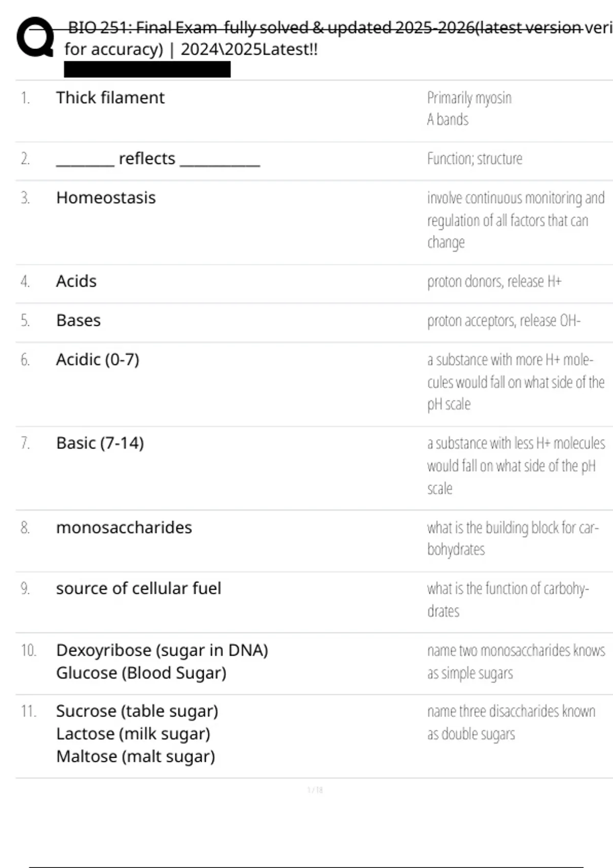Select the 'Bases' term in row 5
The height and width of the screenshot is (868, 613).
[x=78, y=321]
